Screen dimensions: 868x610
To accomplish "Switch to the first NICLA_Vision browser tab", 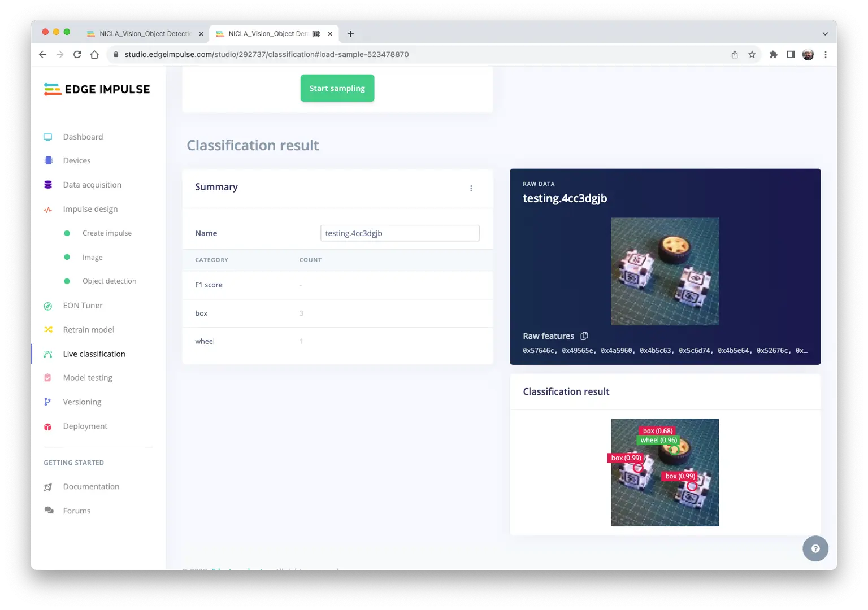I will pyautogui.click(x=145, y=34).
